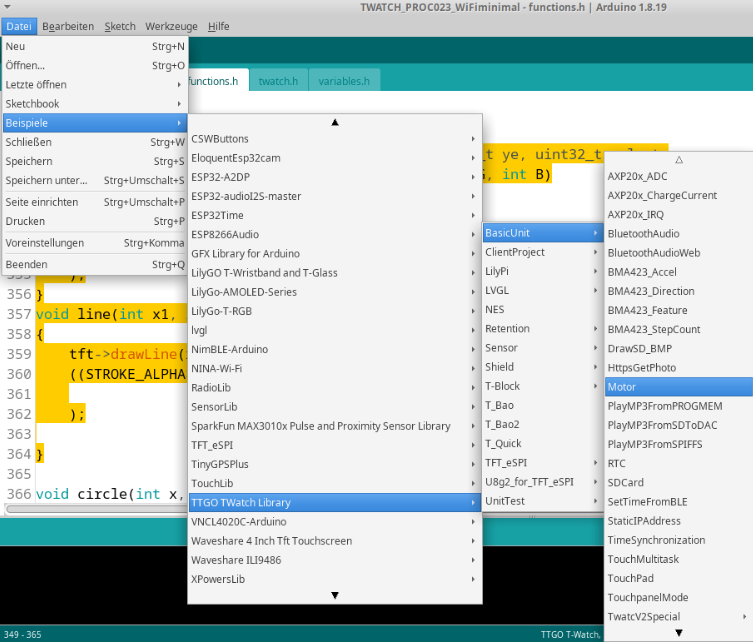Image resolution: width=753 pixels, height=642 pixels.
Task: Open the Sketch menu
Action: (120, 26)
